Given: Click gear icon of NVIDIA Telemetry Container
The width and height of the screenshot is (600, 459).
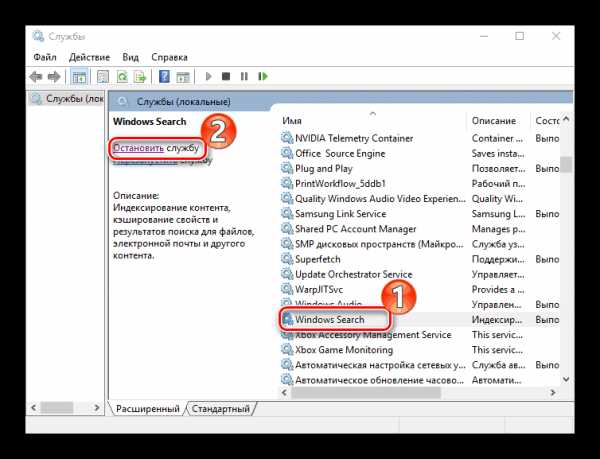Looking at the screenshot, I should [287, 138].
